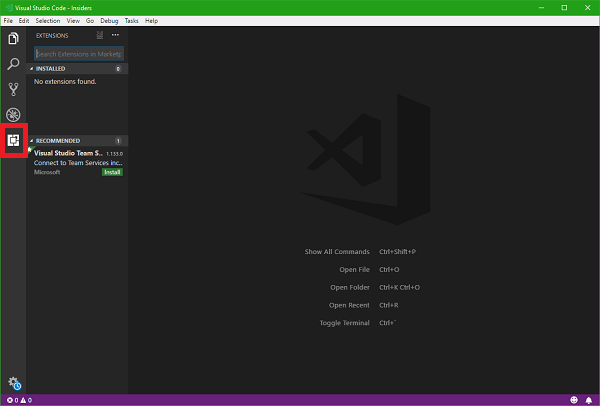600x406 pixels.
Task: Collapse the Installed extensions section
Action: click(50, 69)
